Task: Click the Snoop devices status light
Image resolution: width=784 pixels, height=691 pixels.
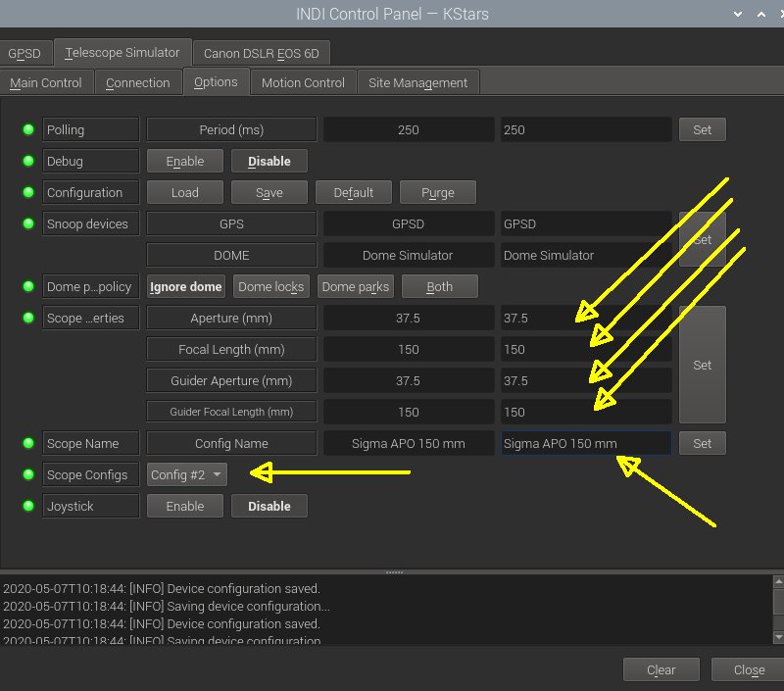Action: 28,223
